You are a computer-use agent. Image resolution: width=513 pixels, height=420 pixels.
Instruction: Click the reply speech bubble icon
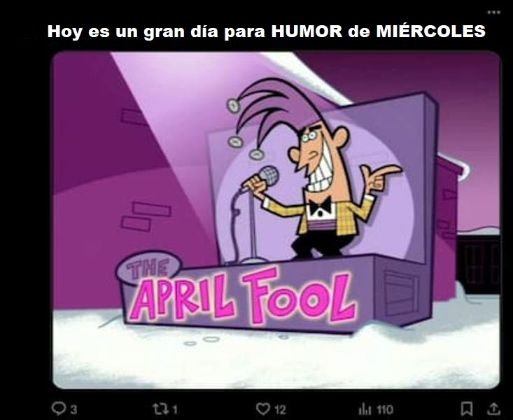tap(58, 408)
